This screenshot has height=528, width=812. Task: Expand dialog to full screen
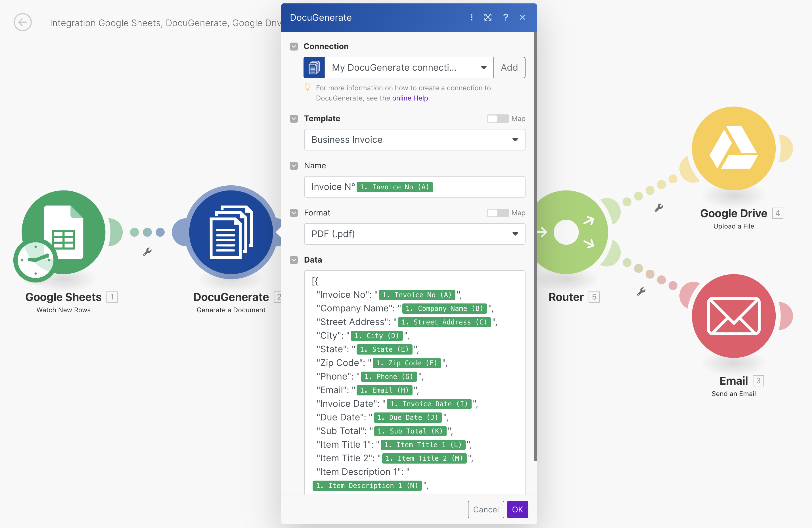(x=488, y=17)
